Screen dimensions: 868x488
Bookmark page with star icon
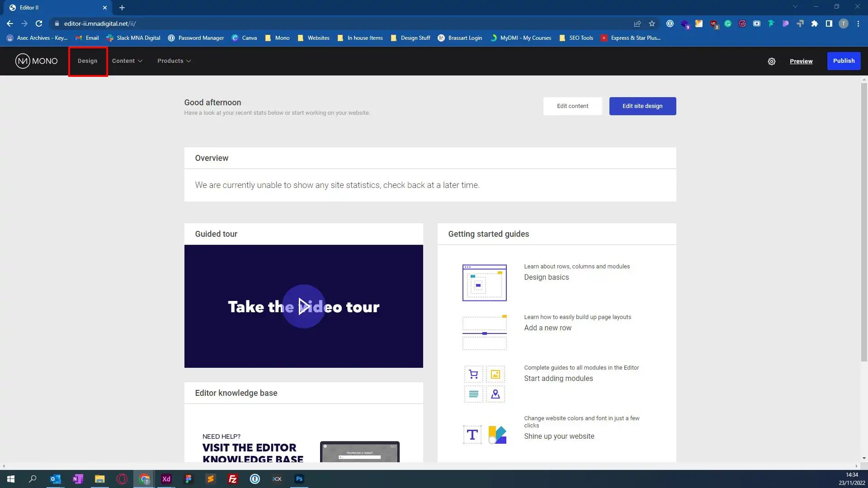[x=652, y=23]
